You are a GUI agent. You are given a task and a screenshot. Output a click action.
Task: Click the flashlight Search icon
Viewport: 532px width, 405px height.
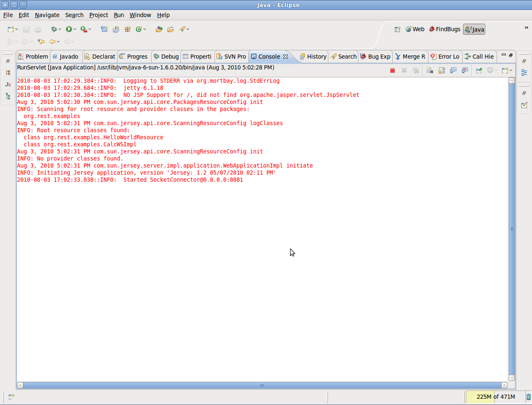(x=182, y=29)
